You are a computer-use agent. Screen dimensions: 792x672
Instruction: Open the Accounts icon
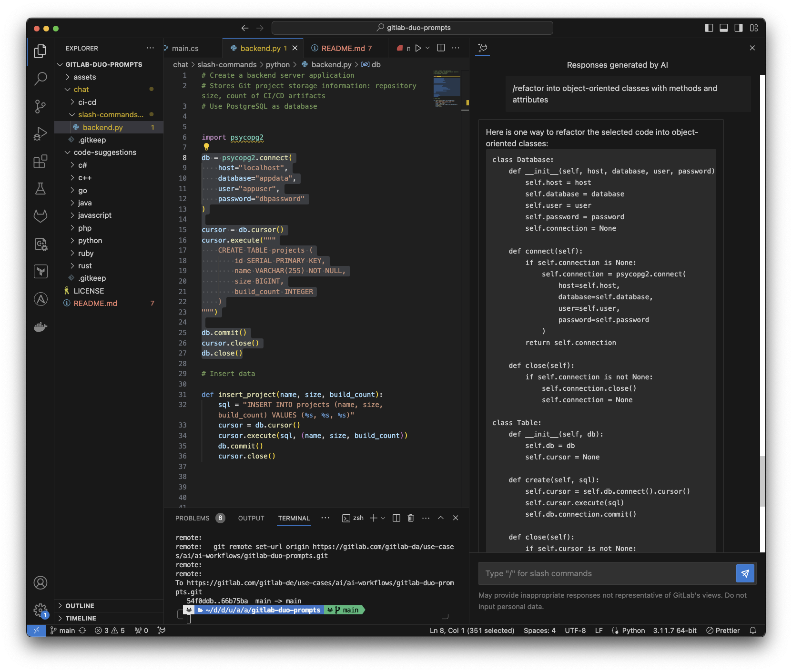tap(41, 582)
